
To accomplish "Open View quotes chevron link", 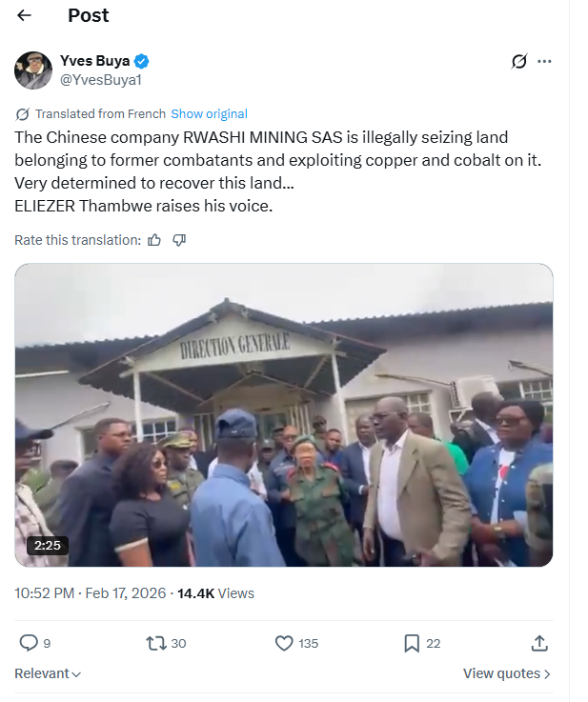I will [x=507, y=673].
